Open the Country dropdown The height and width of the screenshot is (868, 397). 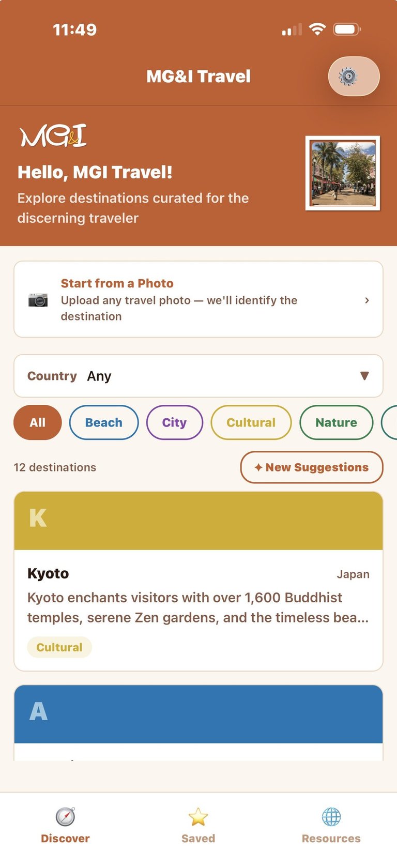pos(198,376)
